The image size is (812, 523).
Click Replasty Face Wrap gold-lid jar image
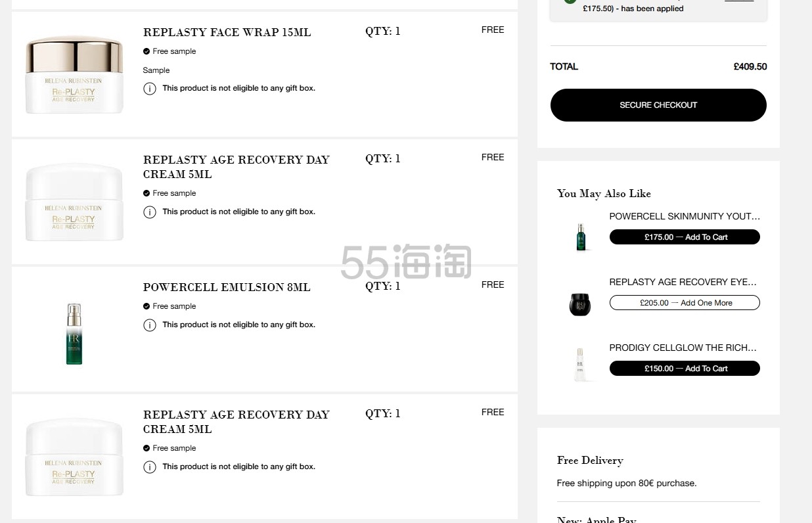[x=74, y=76]
